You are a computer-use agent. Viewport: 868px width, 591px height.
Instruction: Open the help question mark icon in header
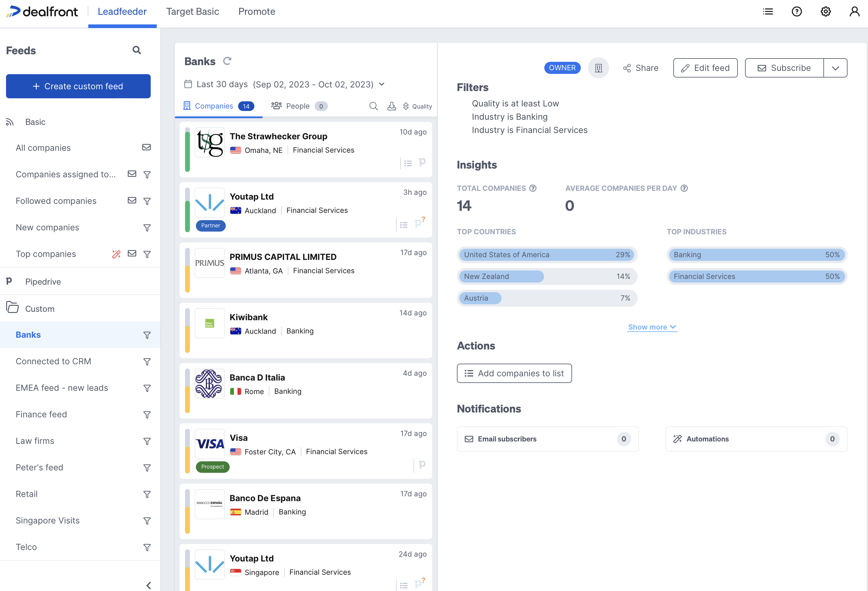click(x=796, y=11)
